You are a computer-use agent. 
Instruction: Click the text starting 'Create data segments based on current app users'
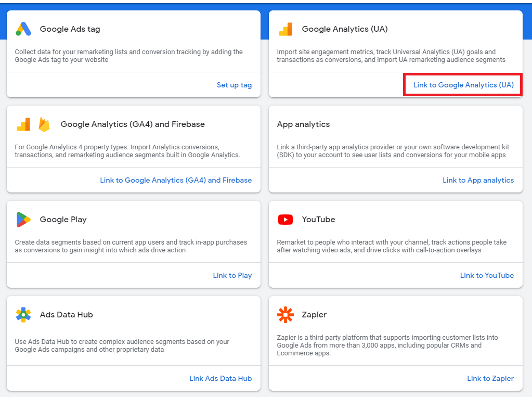click(131, 246)
